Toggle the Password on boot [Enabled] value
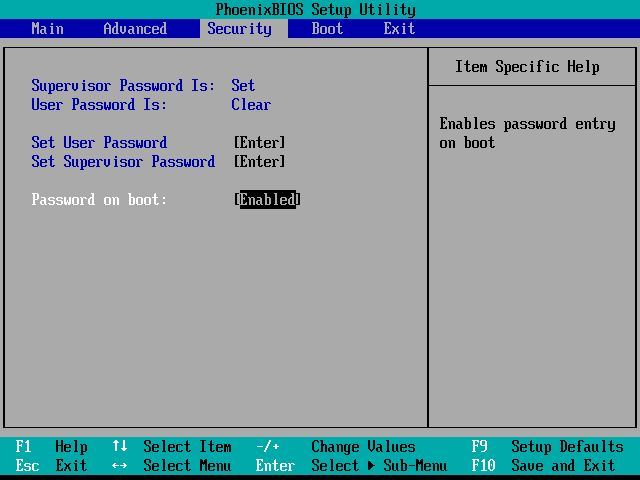Screen dimensions: 640x480 click(x=267, y=200)
